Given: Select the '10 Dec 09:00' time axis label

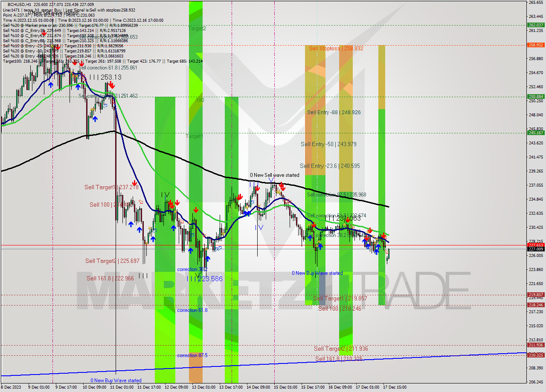Looking at the screenshot, I should click(95, 387).
